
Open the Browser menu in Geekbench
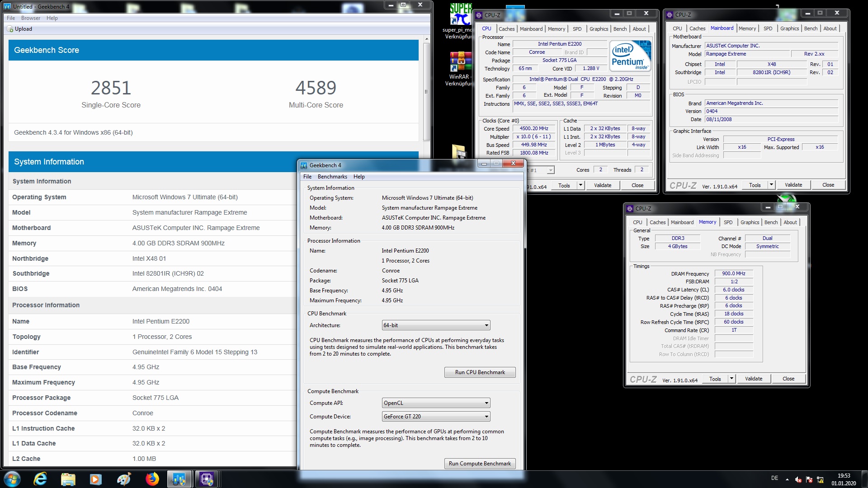pyautogui.click(x=31, y=18)
